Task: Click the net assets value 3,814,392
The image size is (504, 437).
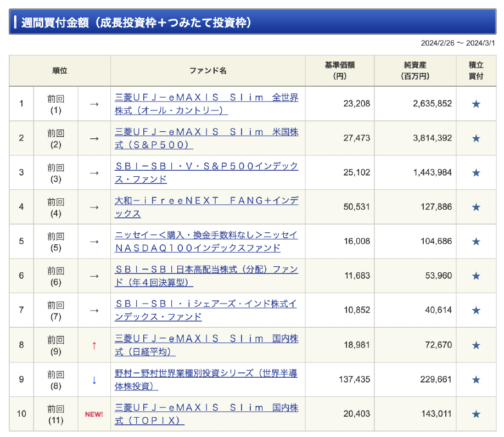Action: (x=432, y=138)
